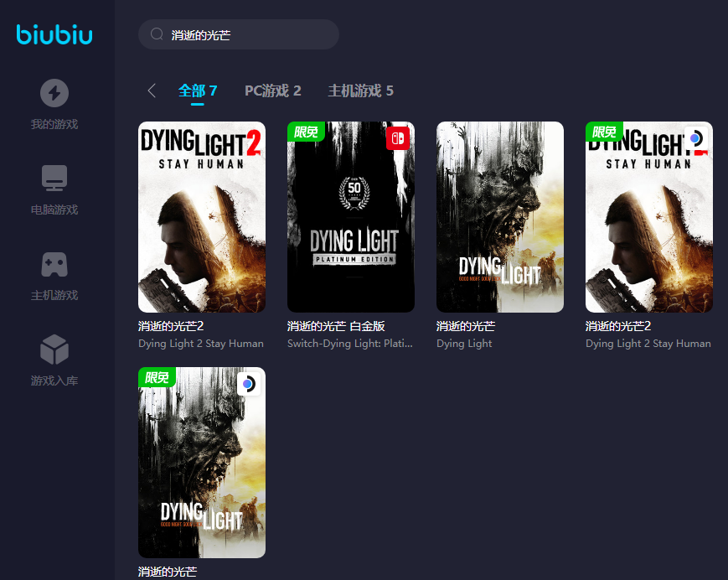
Task: Open My Games lightning bolt icon
Action: pyautogui.click(x=54, y=93)
